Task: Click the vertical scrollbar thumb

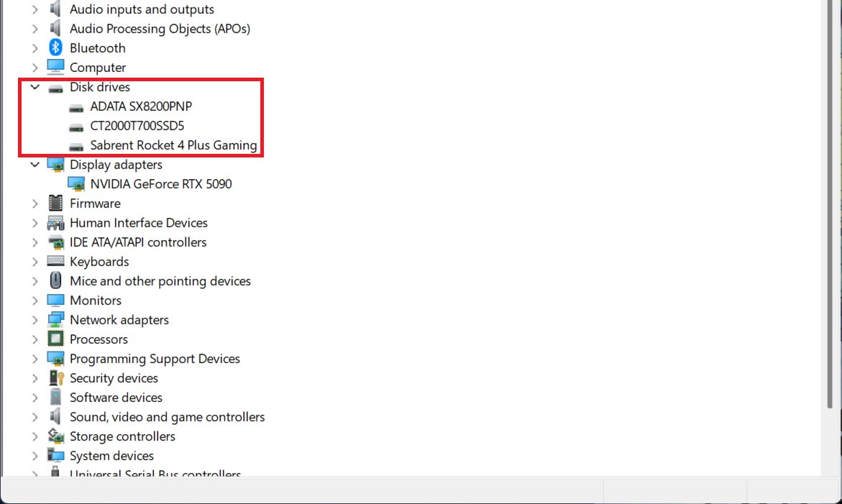Action: [830, 204]
